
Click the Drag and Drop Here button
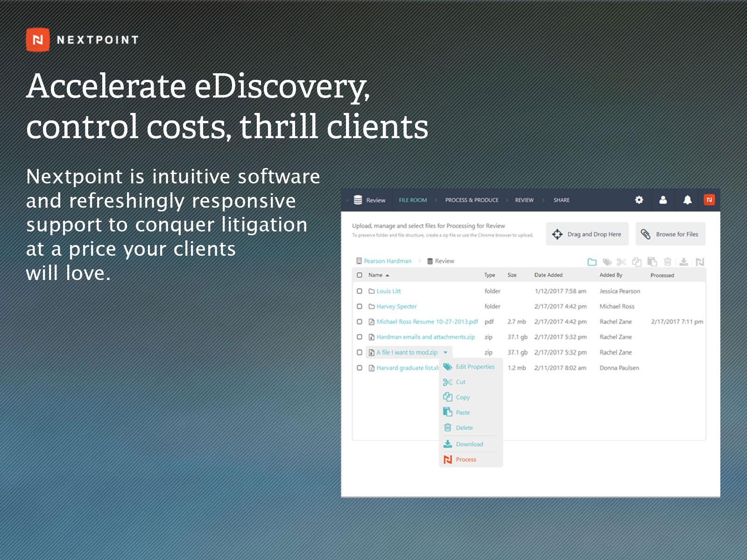pyautogui.click(x=587, y=234)
